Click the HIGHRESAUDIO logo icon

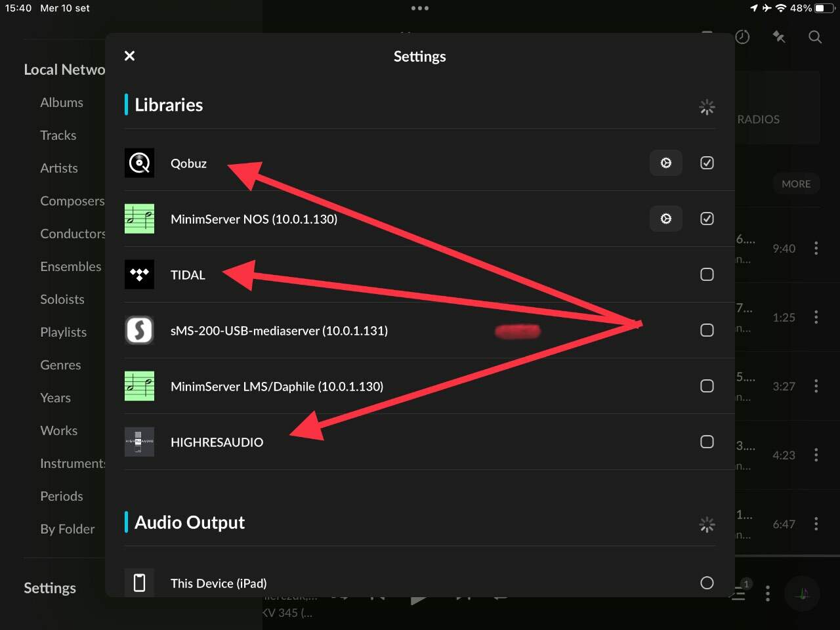(139, 442)
